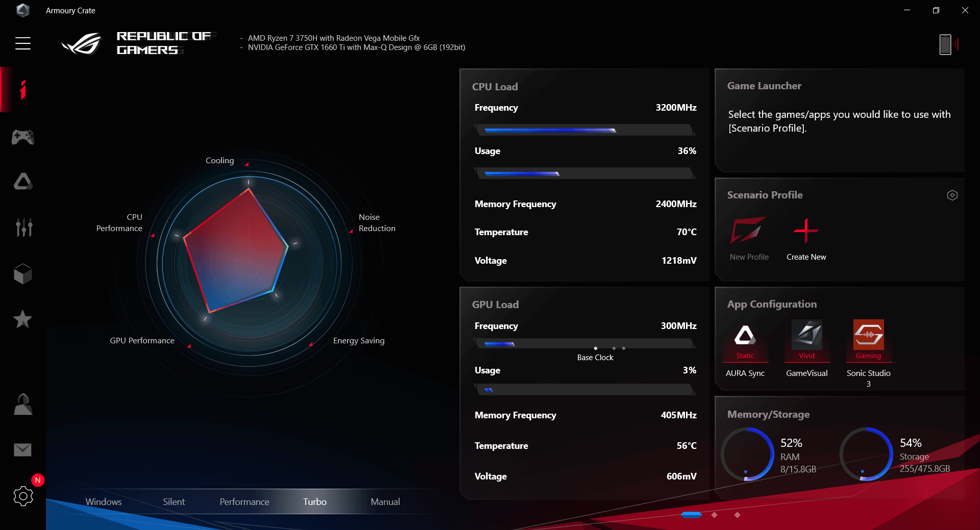Click the GPU Usage bar

click(x=585, y=390)
